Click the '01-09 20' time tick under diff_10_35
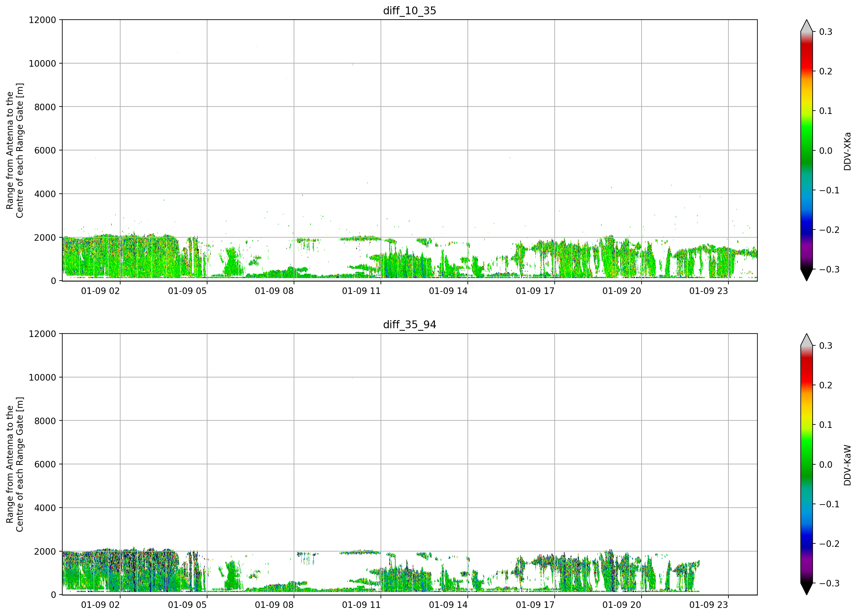Viewport: 858px width, 616px height. tap(622, 291)
